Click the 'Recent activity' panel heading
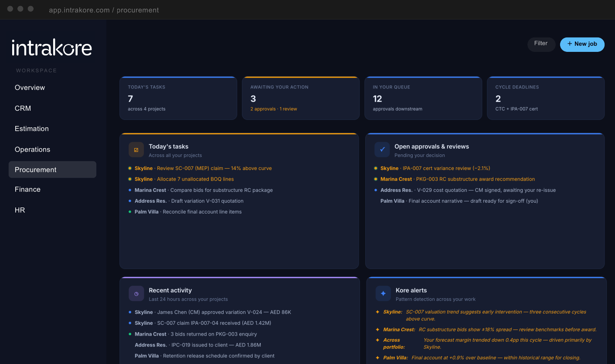 170,290
